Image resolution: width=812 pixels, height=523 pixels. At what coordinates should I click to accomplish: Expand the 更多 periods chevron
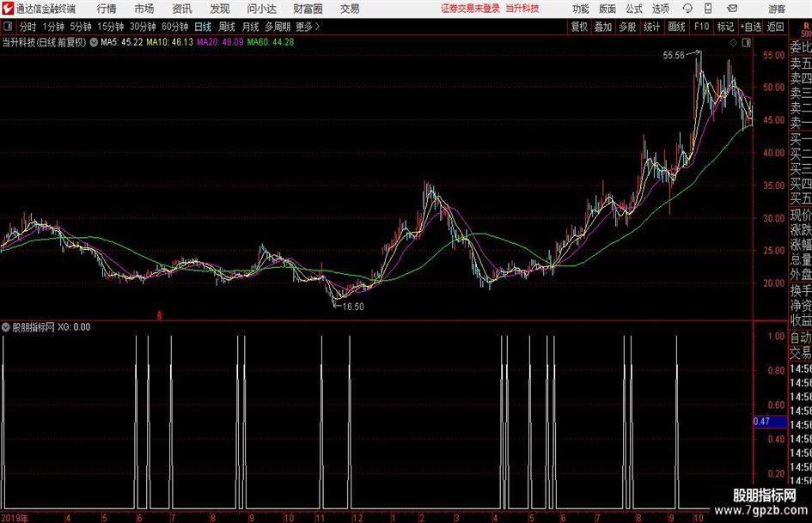pos(317,27)
